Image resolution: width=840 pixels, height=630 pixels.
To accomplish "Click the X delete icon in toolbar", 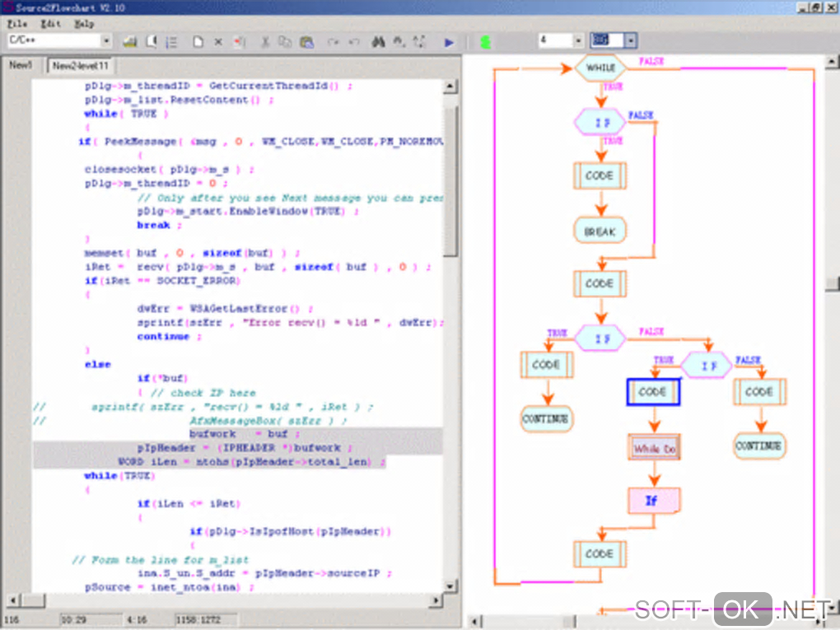I will click(218, 41).
